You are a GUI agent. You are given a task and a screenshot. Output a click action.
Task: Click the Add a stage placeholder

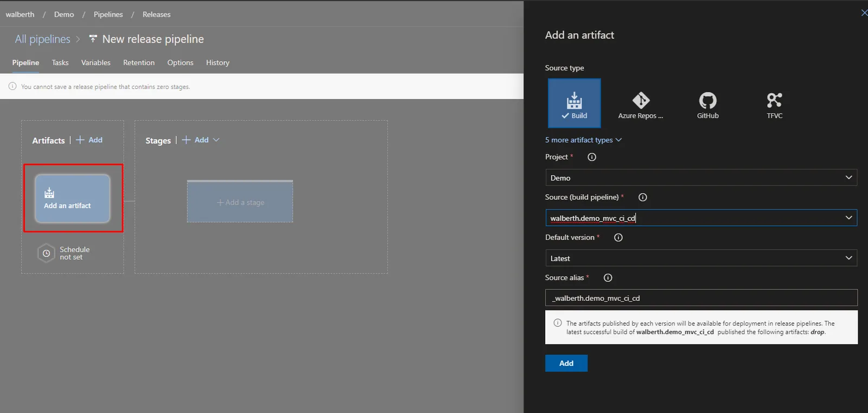[240, 202]
